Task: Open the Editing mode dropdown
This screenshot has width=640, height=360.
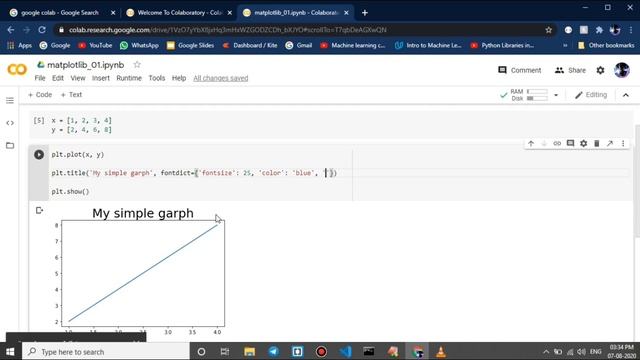Action: (x=591, y=95)
